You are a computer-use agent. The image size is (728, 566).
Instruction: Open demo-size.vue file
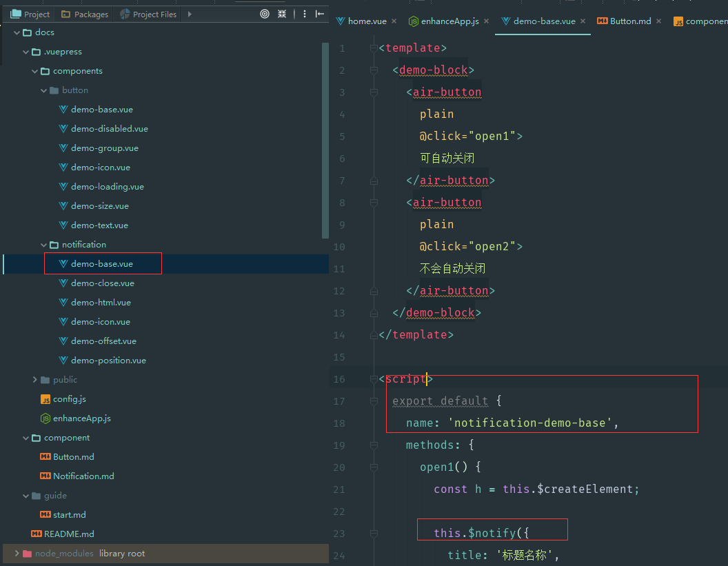pyautogui.click(x=100, y=206)
